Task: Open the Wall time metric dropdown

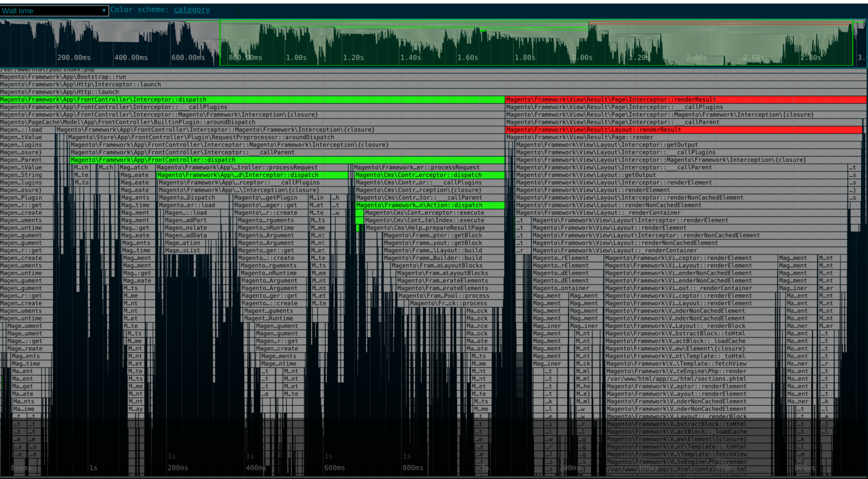Action: tap(54, 11)
